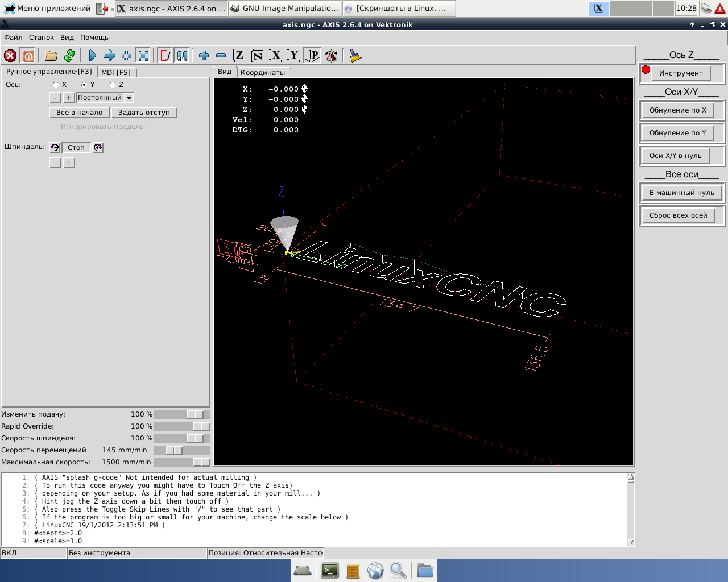The width and height of the screenshot is (728, 582).
Task: Open a G-code file via folder icon
Action: (x=51, y=56)
